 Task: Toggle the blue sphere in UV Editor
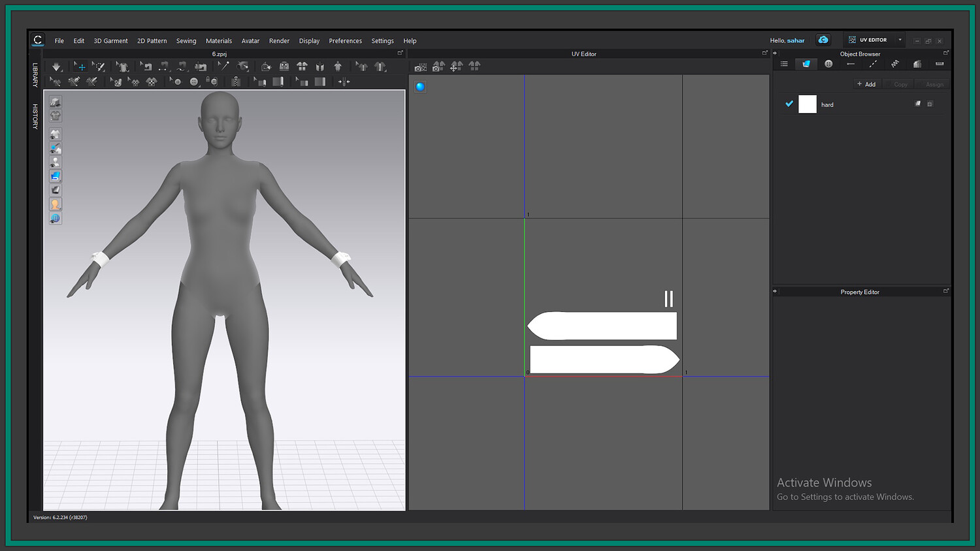pos(420,86)
